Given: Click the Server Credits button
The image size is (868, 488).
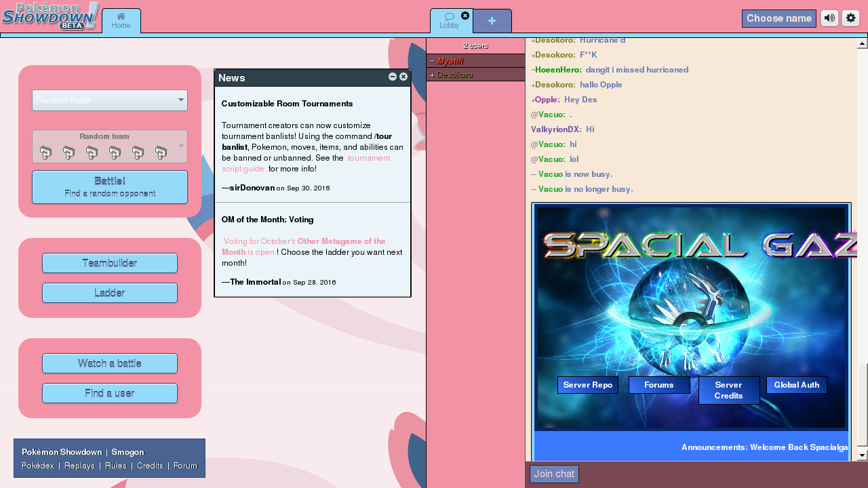Looking at the screenshot, I should 729,390.
